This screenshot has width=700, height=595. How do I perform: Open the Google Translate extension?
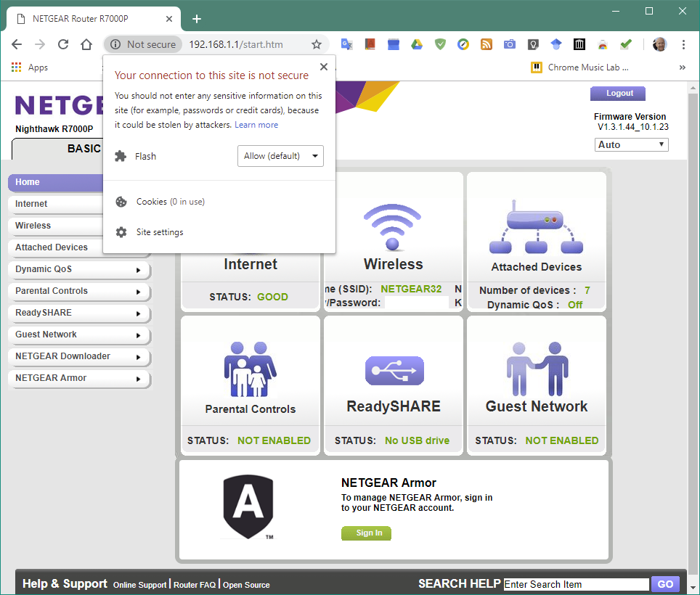tap(347, 44)
